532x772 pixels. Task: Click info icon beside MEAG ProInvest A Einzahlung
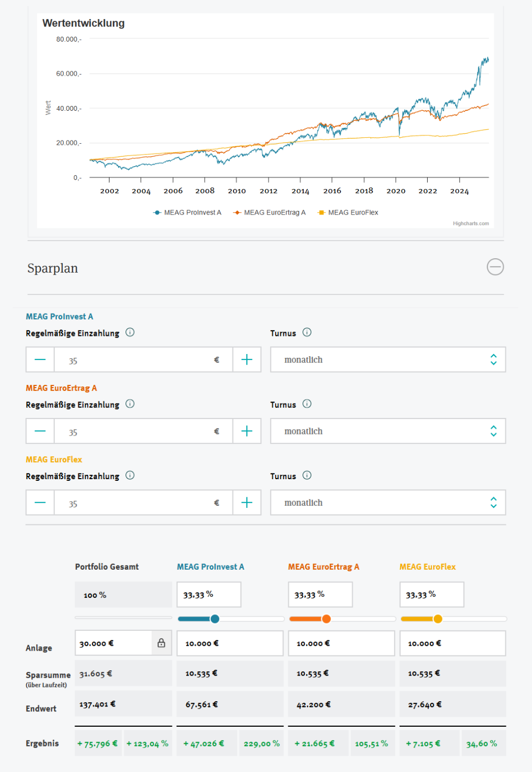130,332
